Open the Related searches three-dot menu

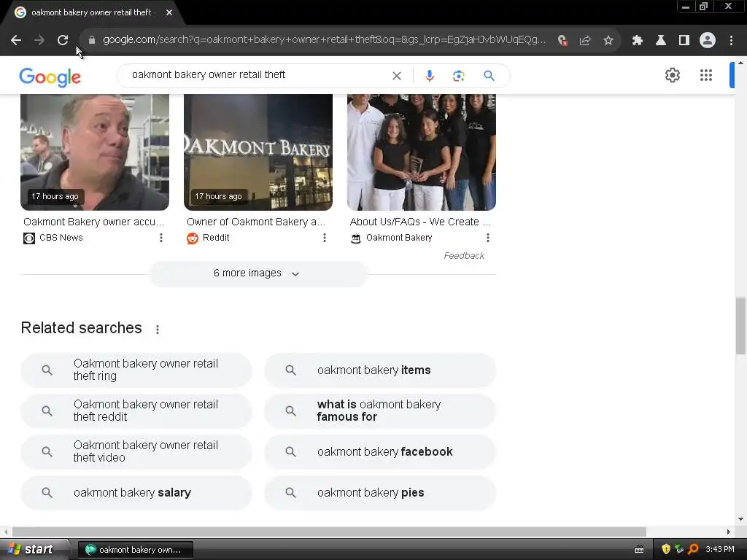click(x=158, y=329)
